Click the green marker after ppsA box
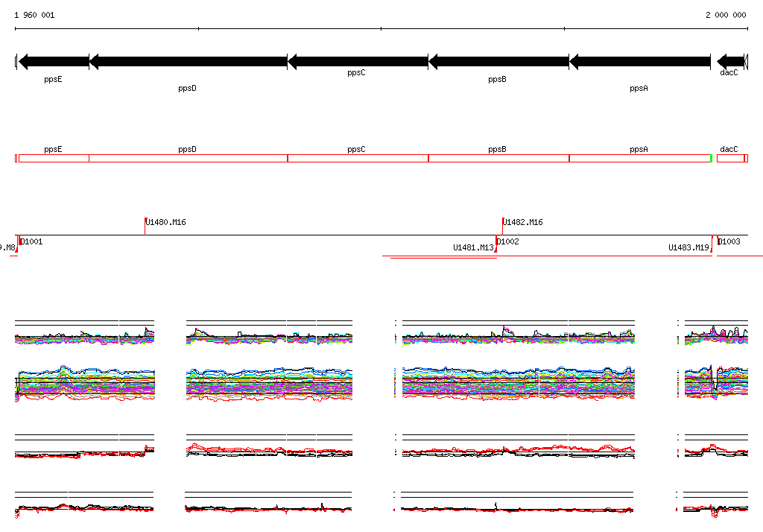This screenshot has width=763, height=532. [x=712, y=158]
